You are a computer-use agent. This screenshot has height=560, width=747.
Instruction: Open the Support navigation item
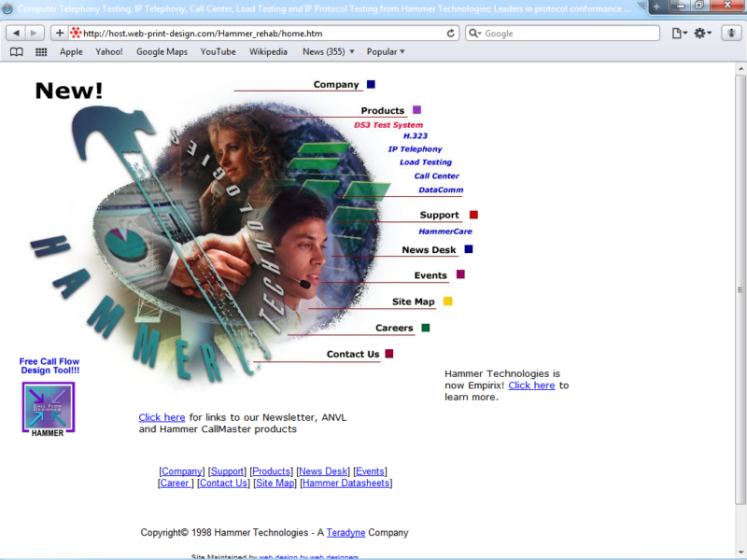click(x=439, y=216)
